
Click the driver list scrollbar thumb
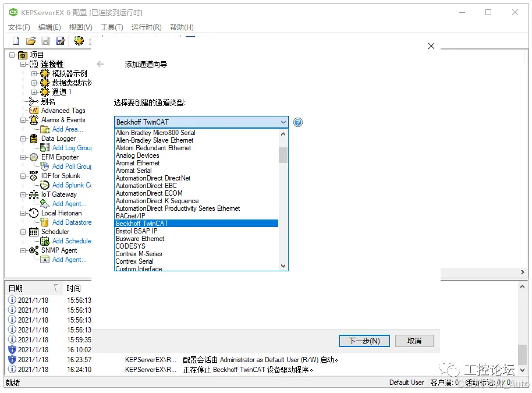tap(283, 155)
